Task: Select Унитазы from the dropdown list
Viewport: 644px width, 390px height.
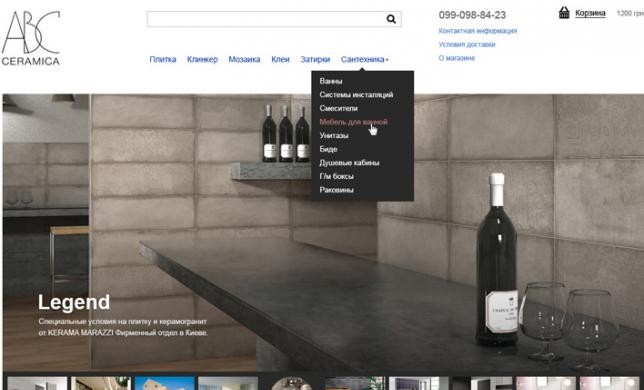Action: tap(334, 135)
